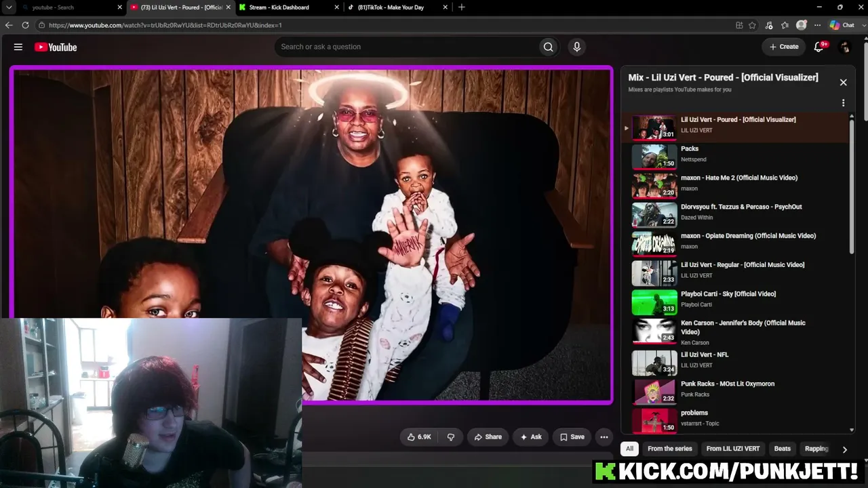Add this page to favorites
This screenshot has height=488, width=868.
(752, 25)
